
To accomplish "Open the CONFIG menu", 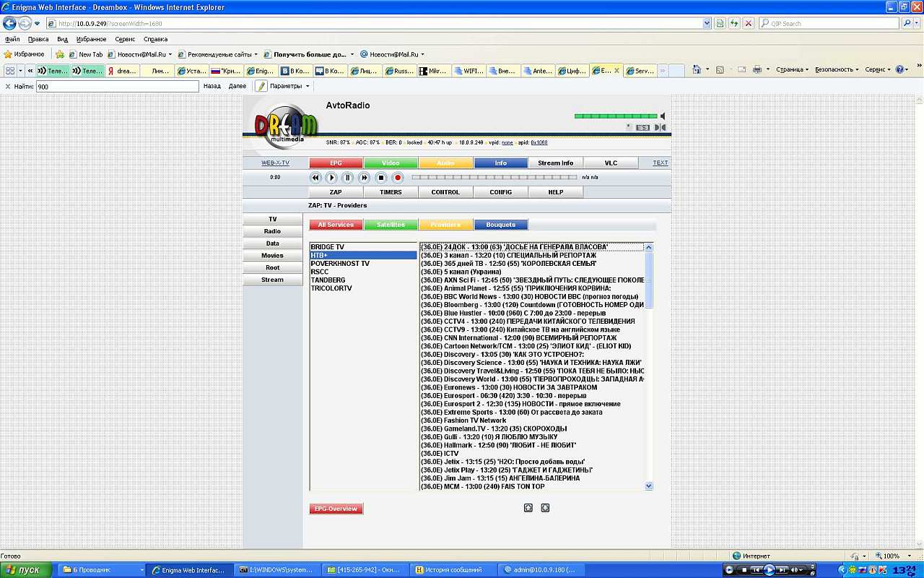I will pyautogui.click(x=500, y=192).
